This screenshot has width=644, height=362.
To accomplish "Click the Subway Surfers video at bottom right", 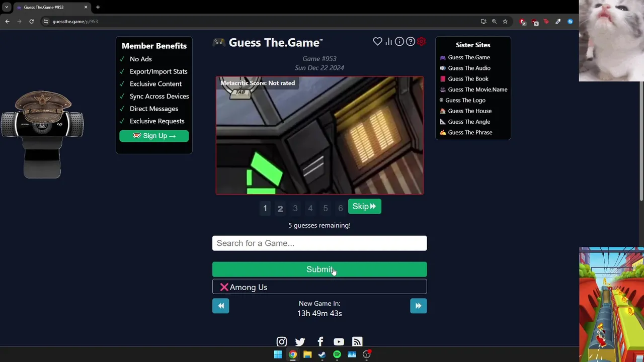I will tap(611, 304).
